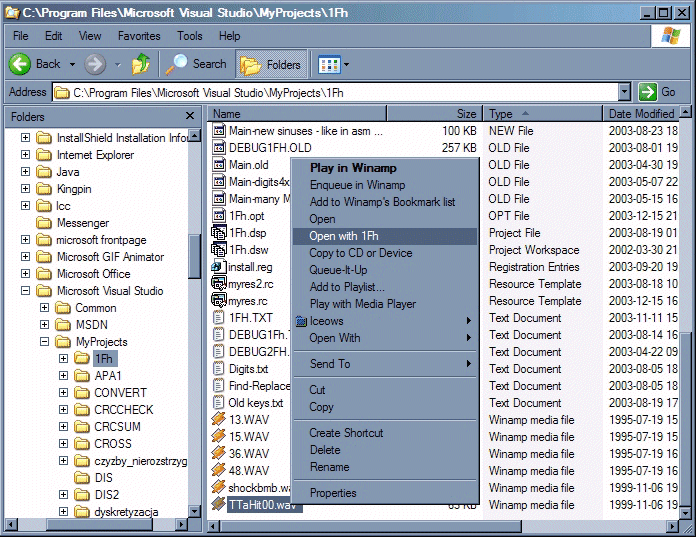Go up one folder level icon
The height and width of the screenshot is (537, 696).
pyautogui.click(x=141, y=65)
